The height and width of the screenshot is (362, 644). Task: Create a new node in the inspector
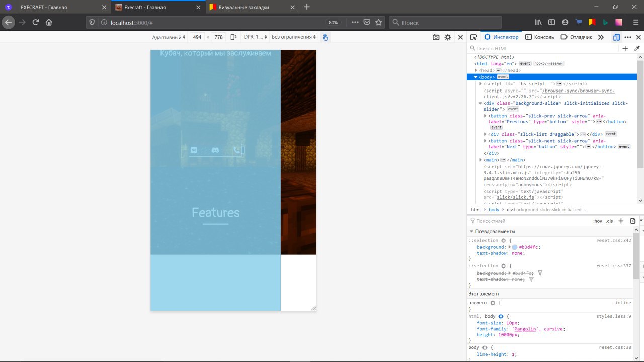[x=625, y=48]
